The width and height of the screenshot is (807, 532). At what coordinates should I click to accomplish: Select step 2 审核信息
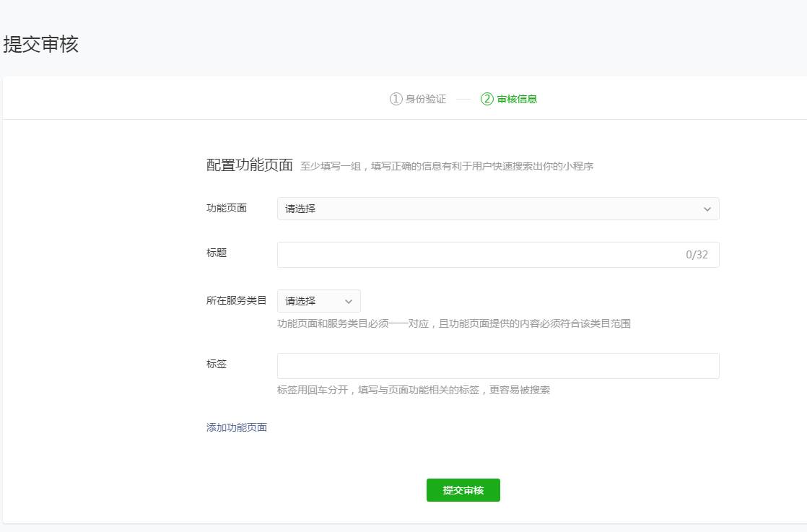tap(508, 100)
